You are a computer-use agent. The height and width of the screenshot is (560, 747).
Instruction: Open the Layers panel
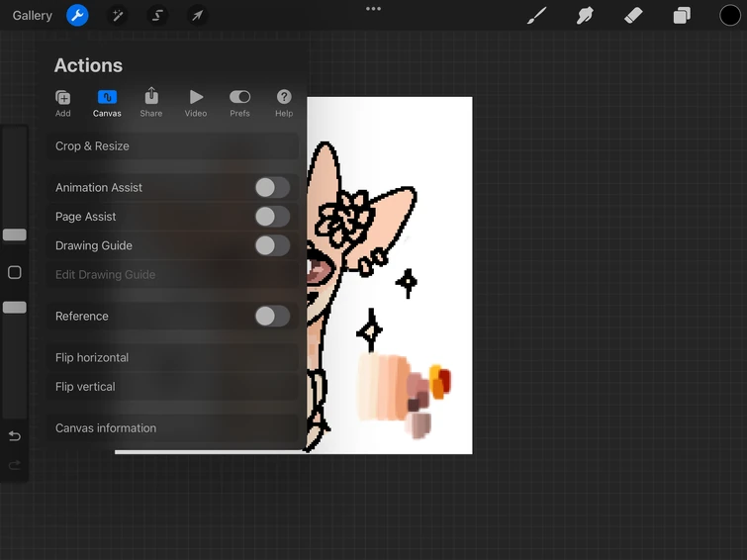(682, 16)
